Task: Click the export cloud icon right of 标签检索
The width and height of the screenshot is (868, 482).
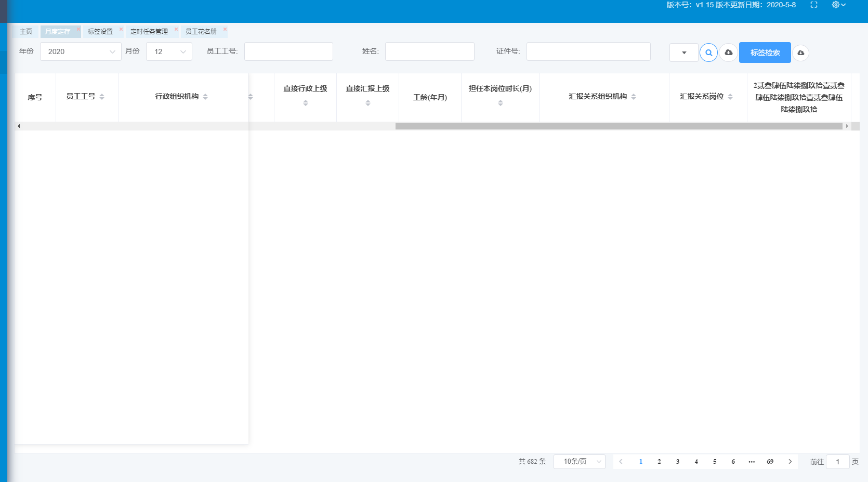Action: 801,53
